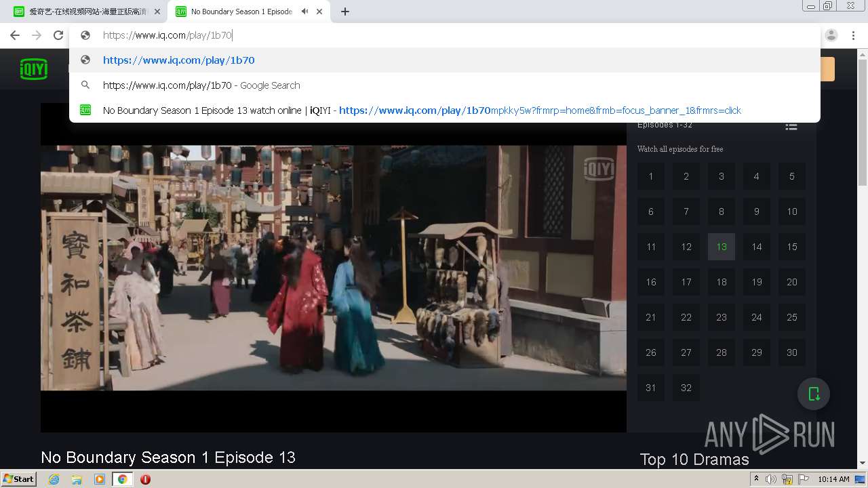Open Chrome three-dot menu
This screenshot has width=868, height=488.
point(854,35)
